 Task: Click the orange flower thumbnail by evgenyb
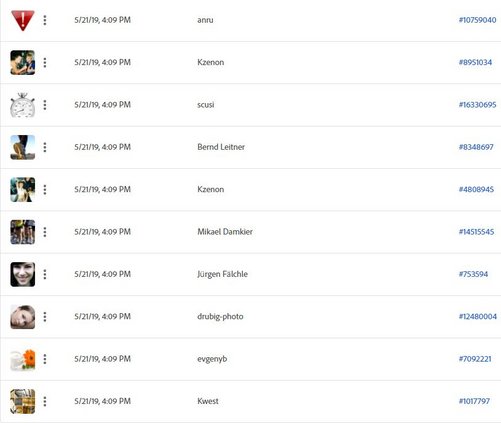[23, 359]
